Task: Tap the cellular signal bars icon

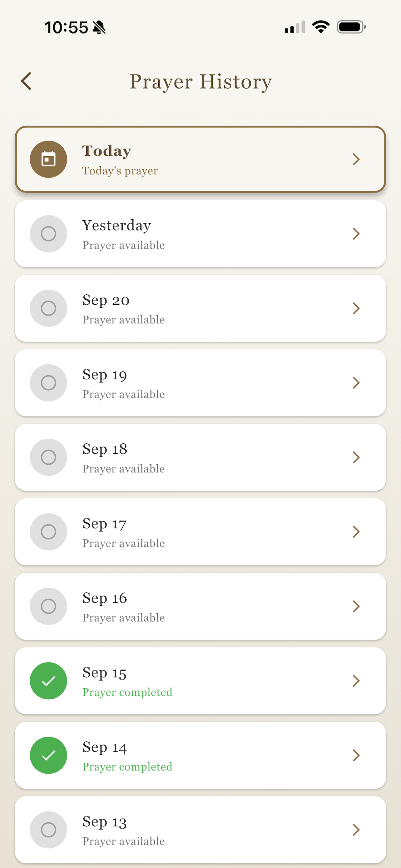Action: (x=295, y=27)
